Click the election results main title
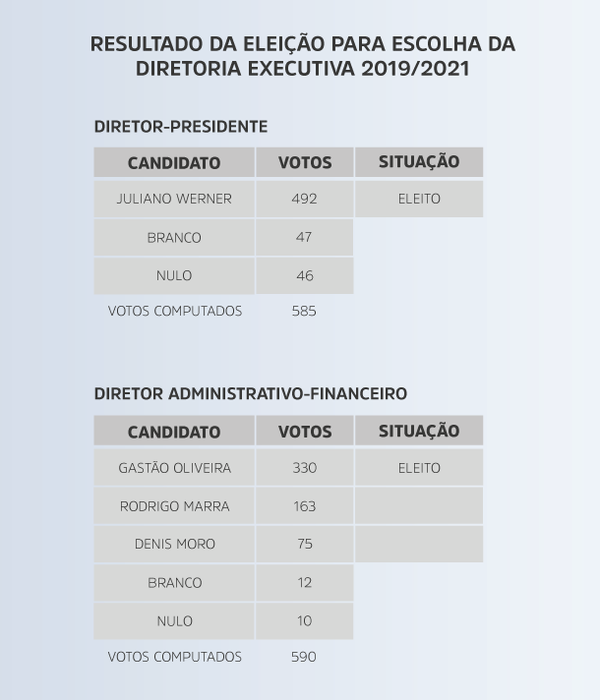Viewport: 600px width, 700px height. pos(302,56)
